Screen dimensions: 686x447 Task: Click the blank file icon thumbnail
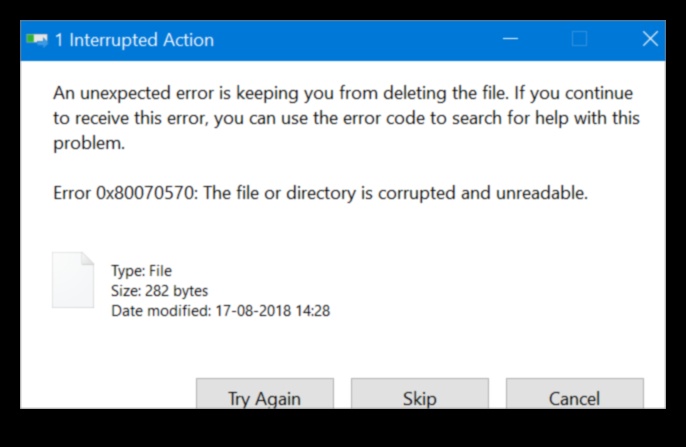(x=73, y=280)
